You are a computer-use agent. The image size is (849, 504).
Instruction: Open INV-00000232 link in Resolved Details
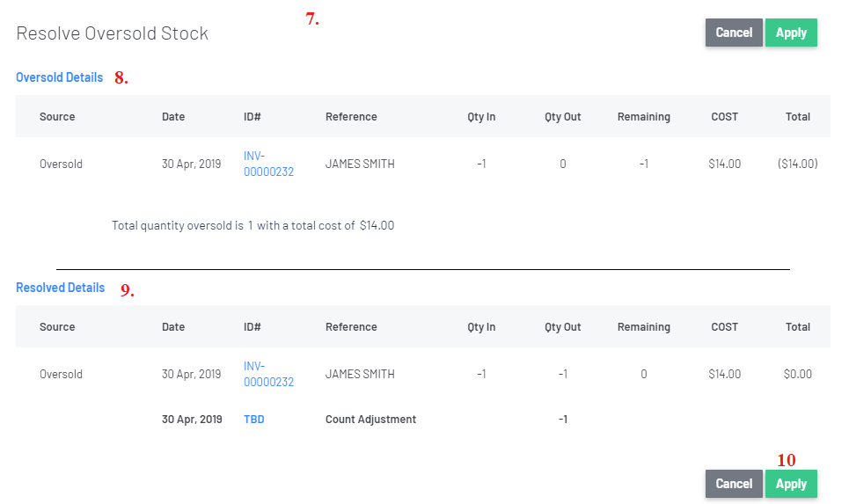(x=268, y=374)
